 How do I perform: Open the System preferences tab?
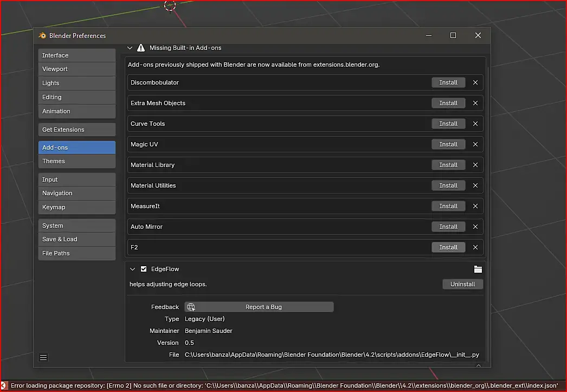click(76, 226)
